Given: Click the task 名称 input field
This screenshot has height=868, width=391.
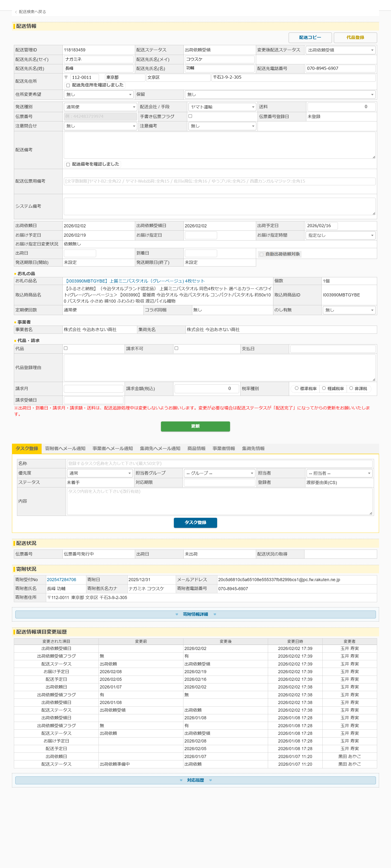Looking at the screenshot, I should point(220,464).
